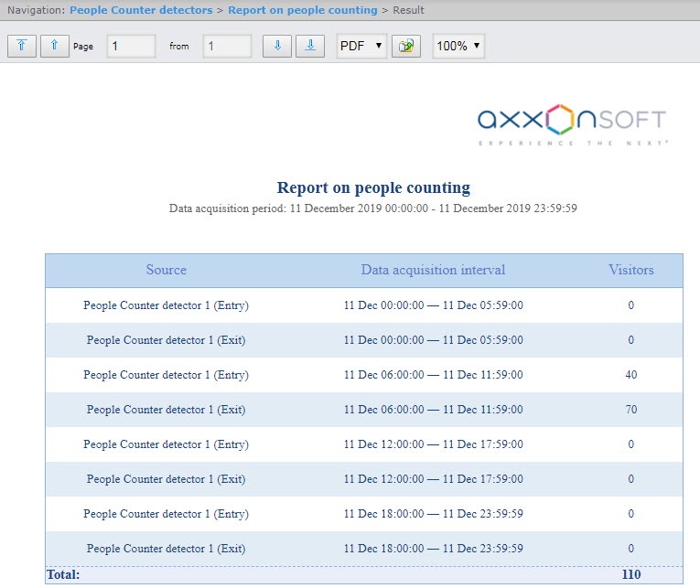
Task: Click the Report on people counting title
Action: (373, 188)
